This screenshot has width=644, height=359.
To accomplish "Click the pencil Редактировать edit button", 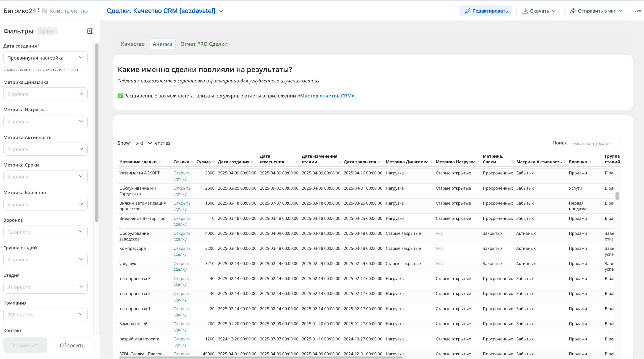I will pos(485,11).
